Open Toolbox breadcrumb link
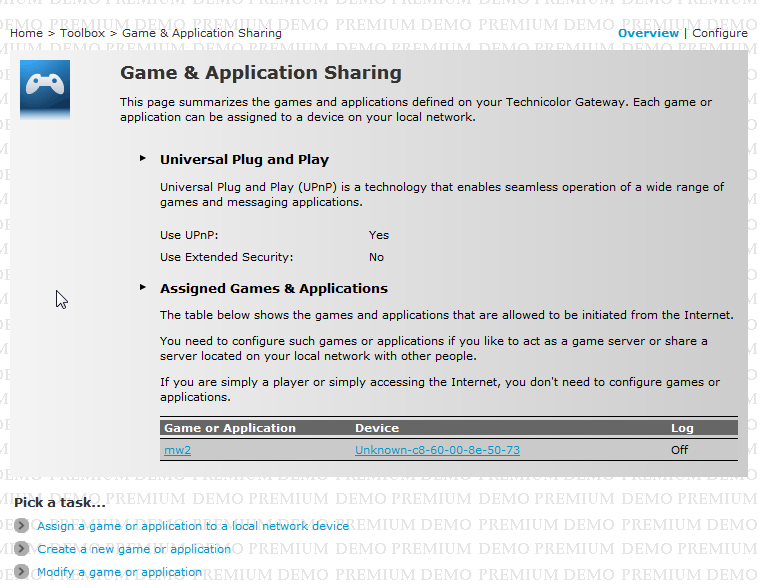This screenshot has height=588, width=762. (82, 33)
